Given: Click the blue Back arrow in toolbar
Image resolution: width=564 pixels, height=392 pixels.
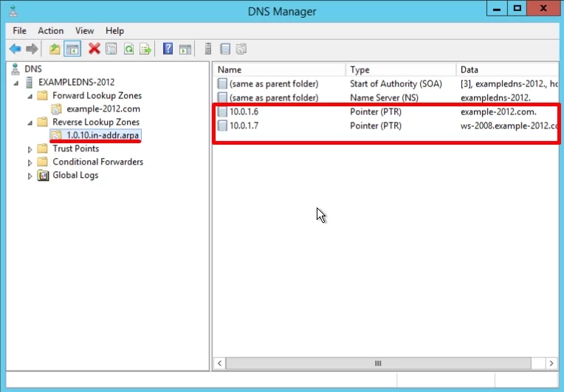Looking at the screenshot, I should 15,49.
